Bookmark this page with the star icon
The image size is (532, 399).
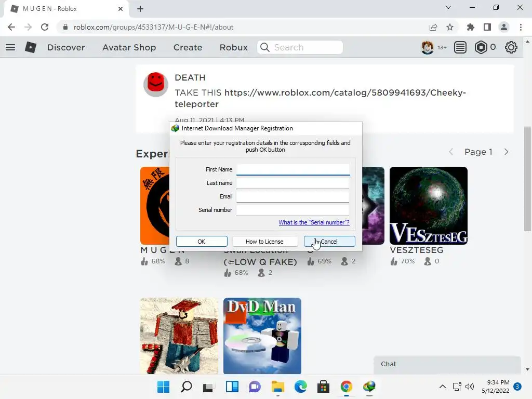pos(450,27)
